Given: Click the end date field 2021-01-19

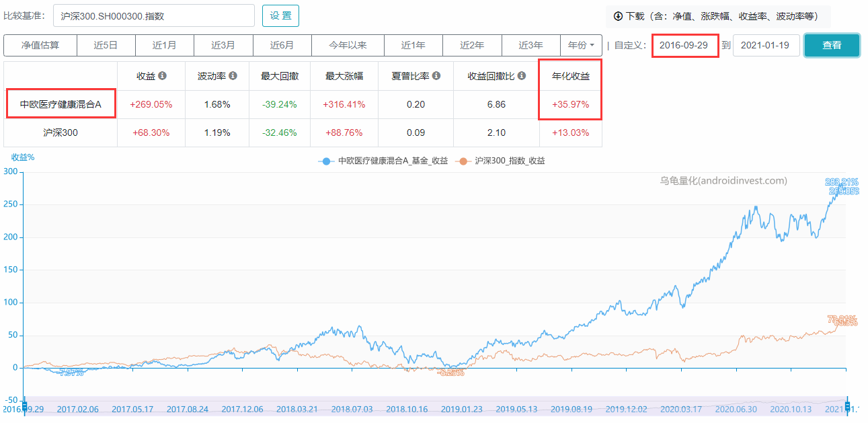Looking at the screenshot, I should 766,45.
